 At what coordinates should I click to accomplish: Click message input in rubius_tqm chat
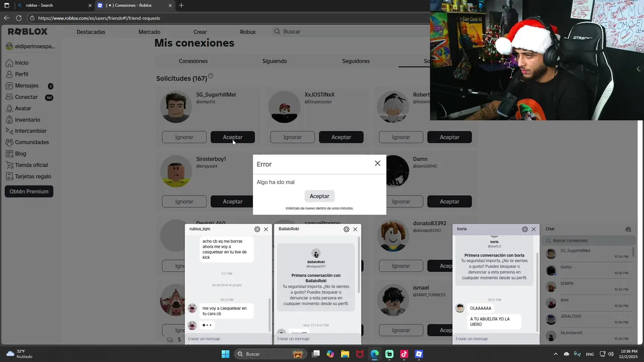(228, 339)
